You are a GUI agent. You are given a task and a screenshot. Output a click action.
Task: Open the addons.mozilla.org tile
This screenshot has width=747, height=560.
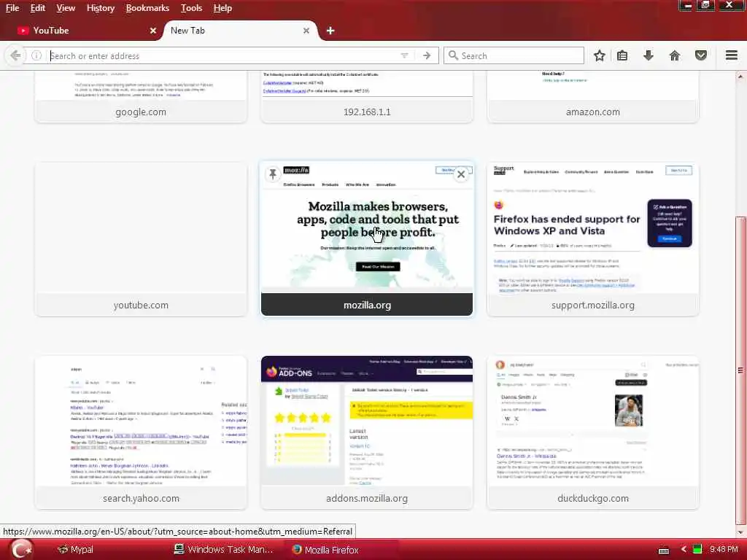367,432
